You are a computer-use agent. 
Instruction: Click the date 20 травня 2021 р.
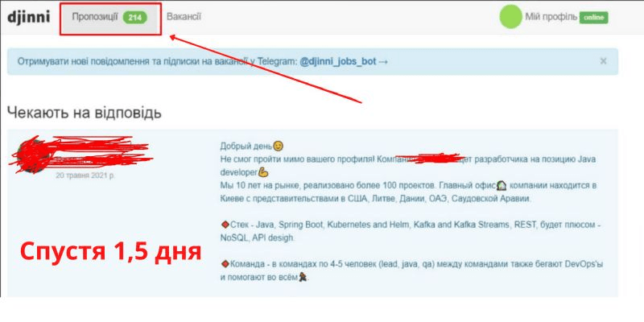coord(85,175)
